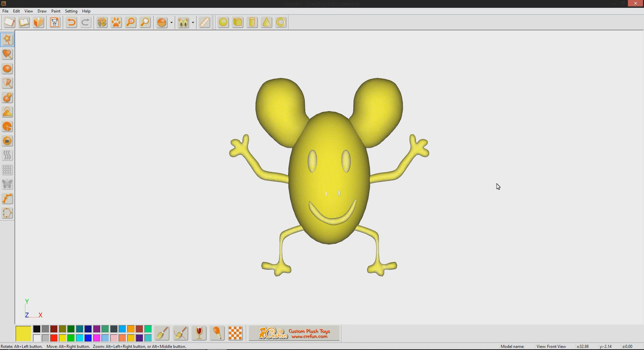This screenshot has height=350, width=644.
Task: Open the Edit menu
Action: (17, 11)
